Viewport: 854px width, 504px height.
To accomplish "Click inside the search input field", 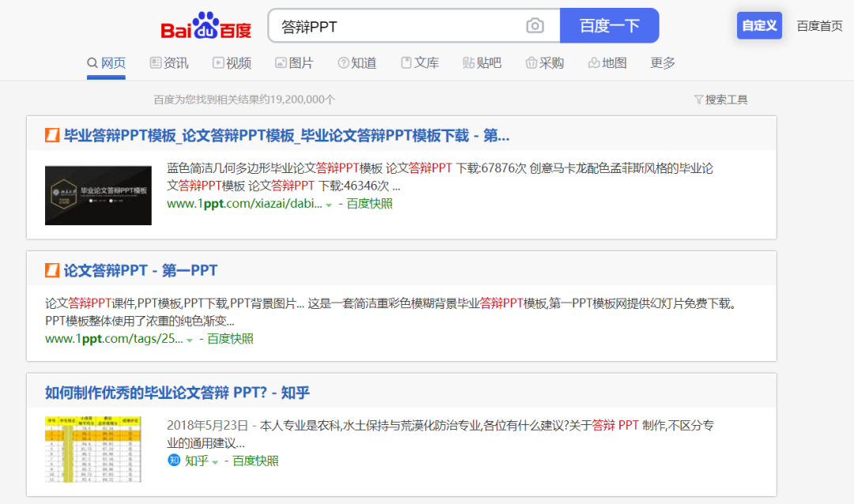I will tap(380, 25).
